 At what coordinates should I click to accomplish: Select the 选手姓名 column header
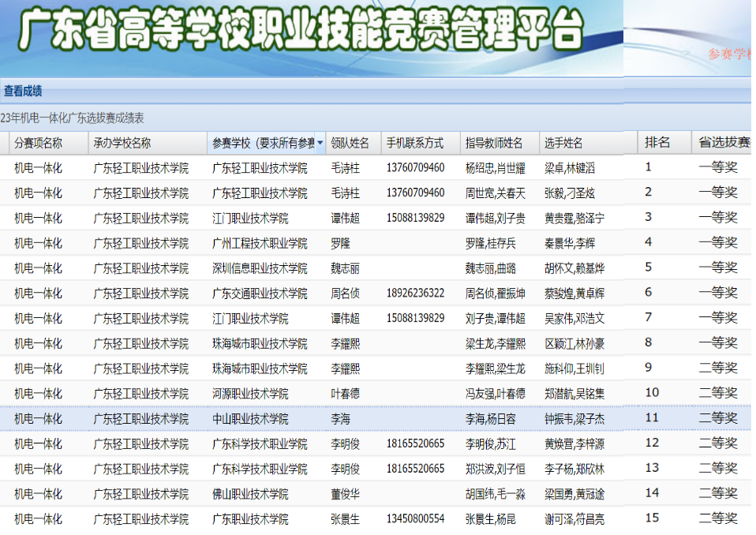(563, 143)
